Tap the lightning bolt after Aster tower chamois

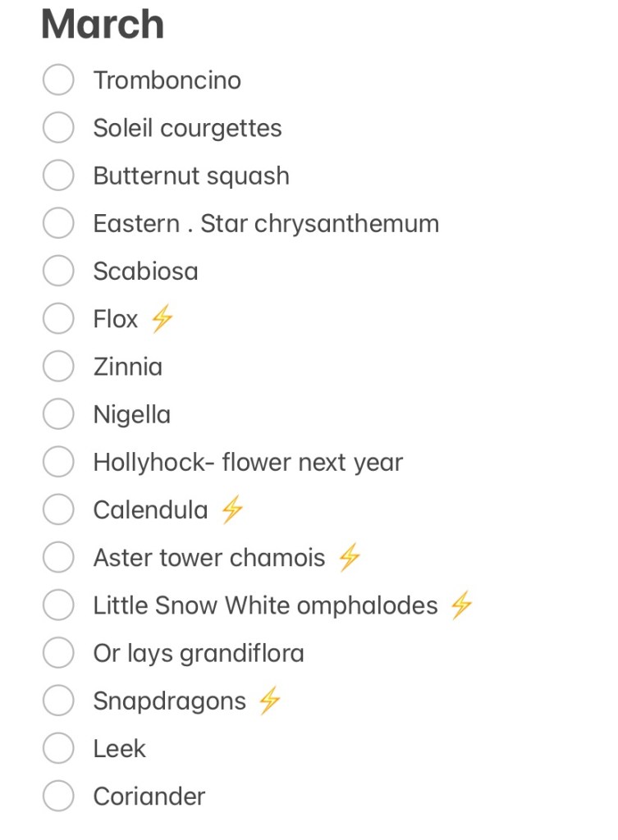[x=350, y=558]
